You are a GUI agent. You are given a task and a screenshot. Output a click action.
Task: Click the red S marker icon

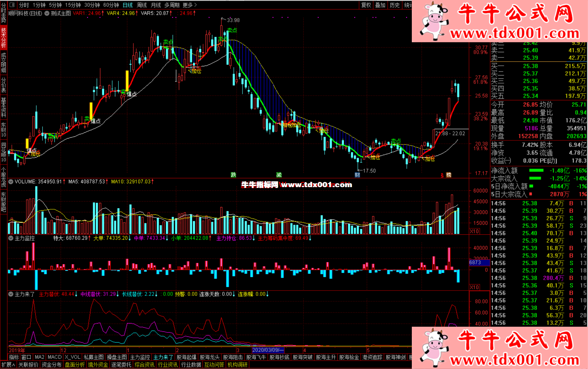(442, 175)
